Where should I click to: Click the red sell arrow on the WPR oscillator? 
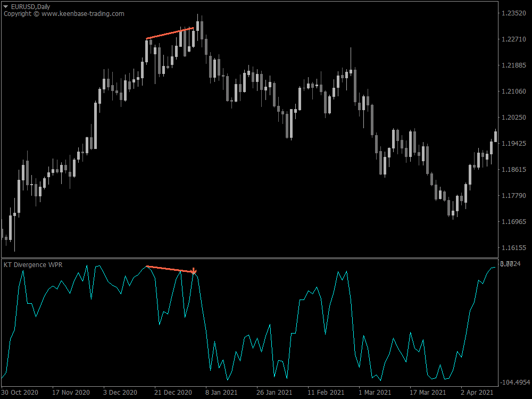[194, 271]
